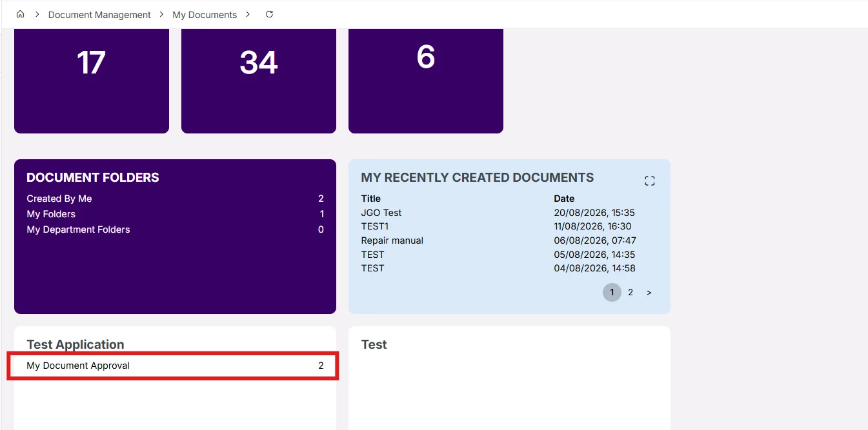The height and width of the screenshot is (430, 868).
Task: Click the Title column header
Action: pyautogui.click(x=371, y=199)
